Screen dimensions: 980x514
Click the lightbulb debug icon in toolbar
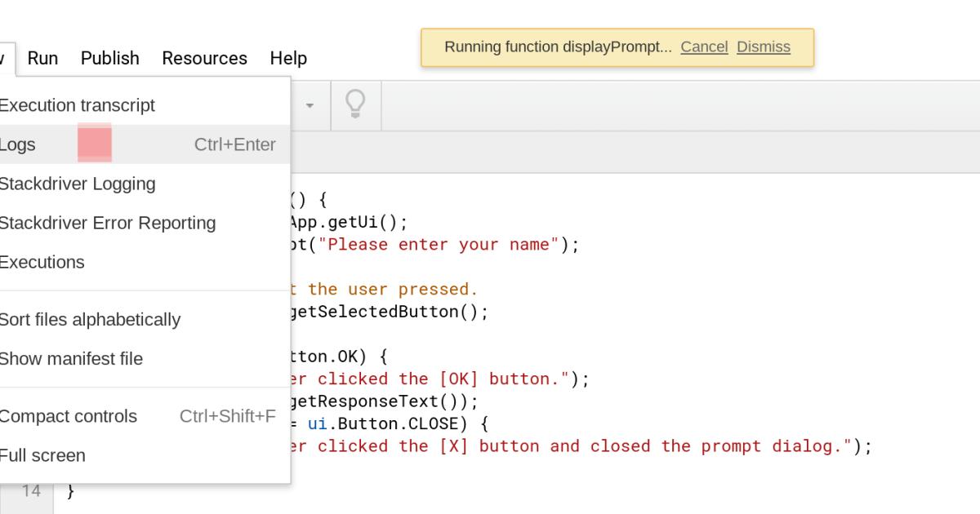tap(355, 104)
